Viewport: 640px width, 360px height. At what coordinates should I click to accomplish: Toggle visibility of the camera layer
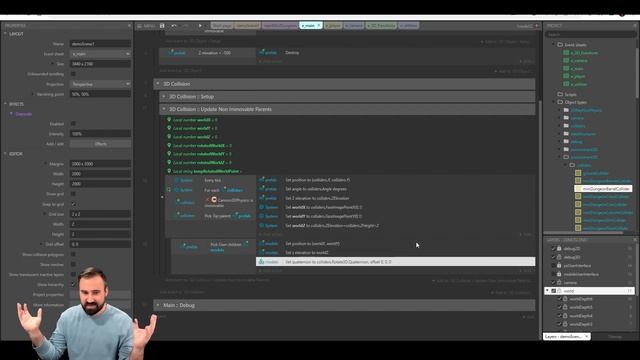pos(553,282)
